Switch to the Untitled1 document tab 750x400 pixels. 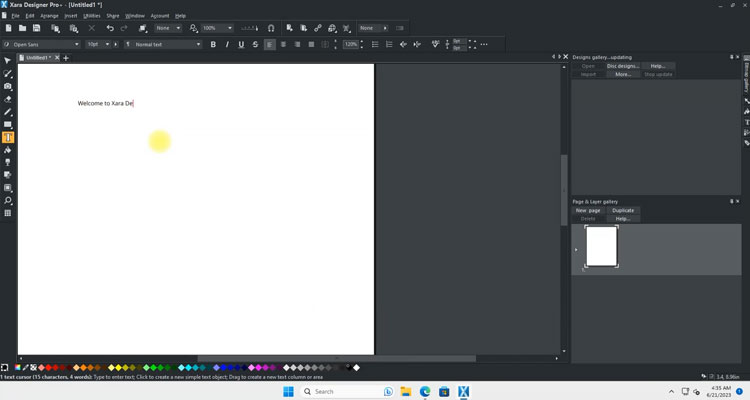tap(38, 57)
